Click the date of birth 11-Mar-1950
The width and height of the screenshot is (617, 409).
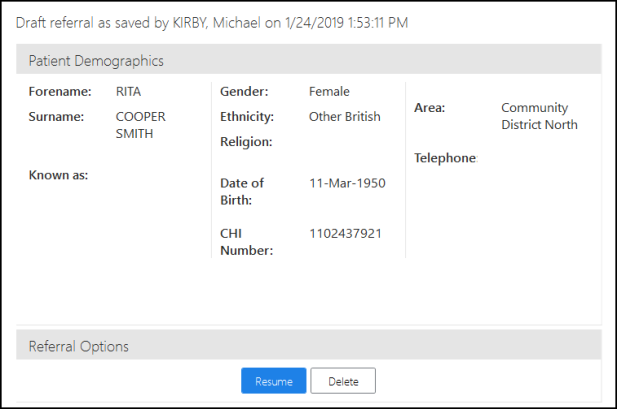[347, 183]
